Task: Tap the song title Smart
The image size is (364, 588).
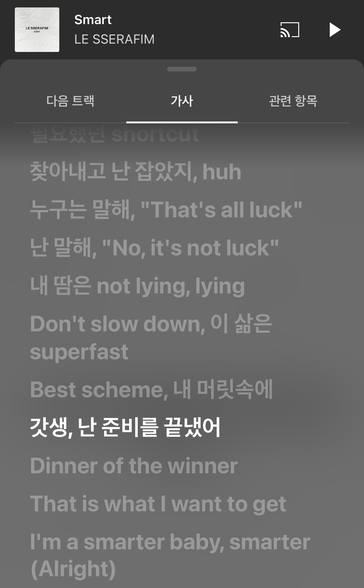Action: (x=93, y=20)
